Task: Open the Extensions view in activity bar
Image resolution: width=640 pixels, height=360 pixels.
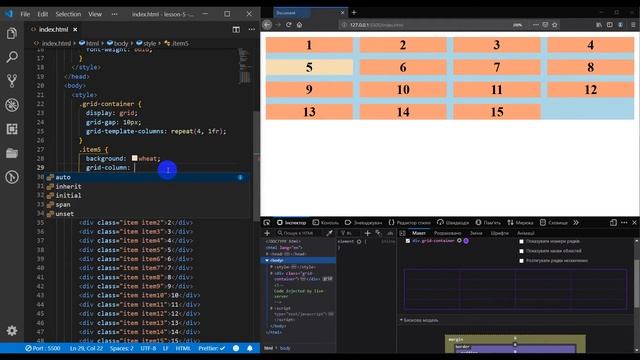Action: (12, 129)
